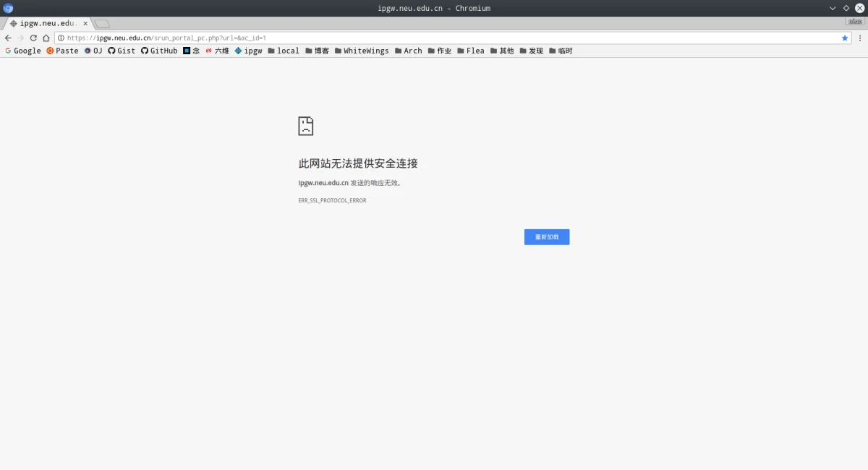Expand the Flea bookmarks folder
The image size is (868, 470).
point(470,51)
